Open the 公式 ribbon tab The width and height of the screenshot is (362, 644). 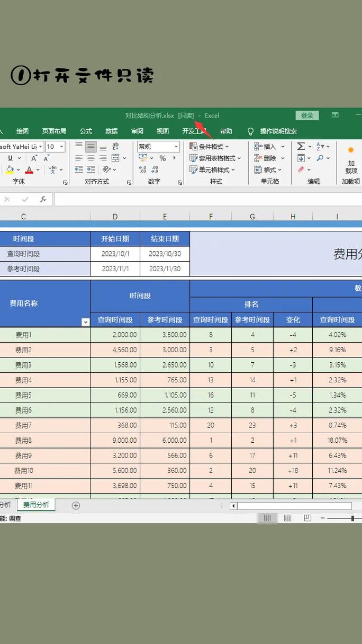(x=86, y=131)
